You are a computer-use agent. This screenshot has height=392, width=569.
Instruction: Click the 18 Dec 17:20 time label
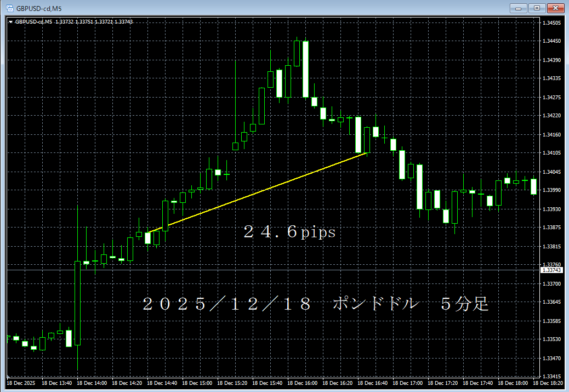click(x=443, y=383)
